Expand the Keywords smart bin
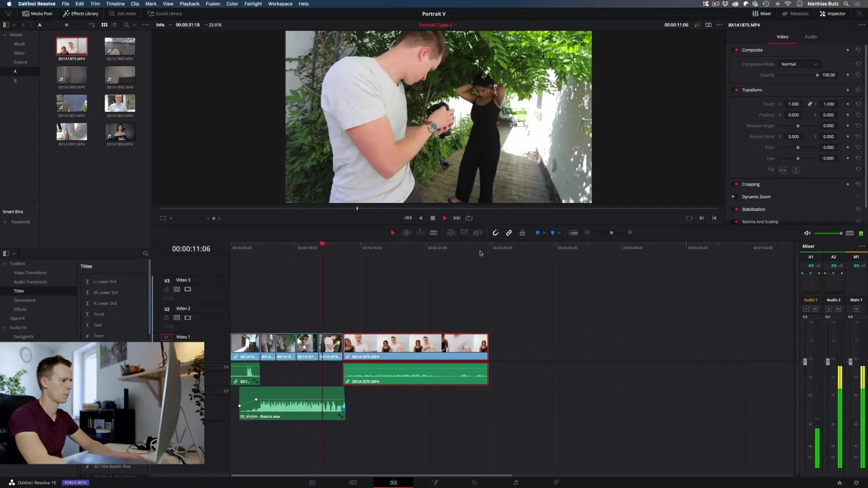868x488 pixels. tap(5, 222)
